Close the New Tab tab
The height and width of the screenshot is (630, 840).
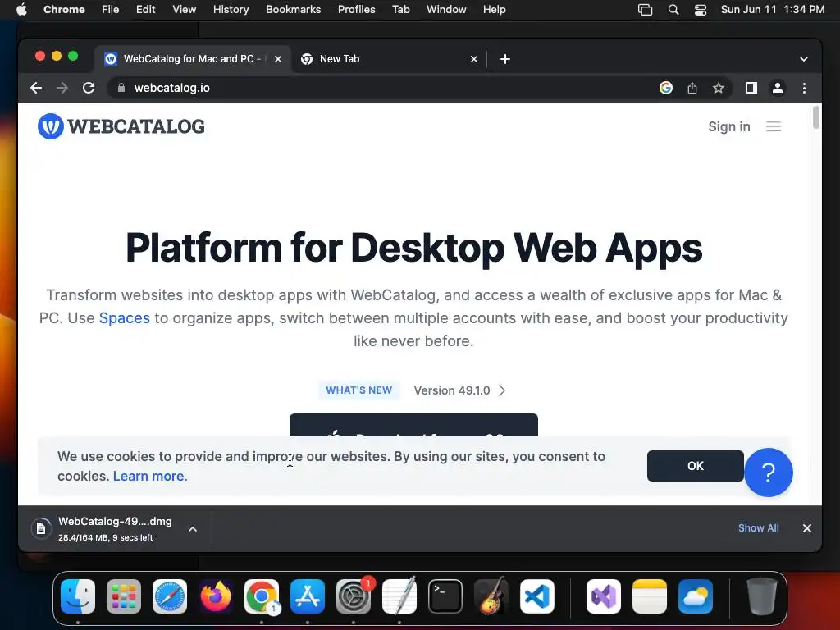[x=473, y=59]
